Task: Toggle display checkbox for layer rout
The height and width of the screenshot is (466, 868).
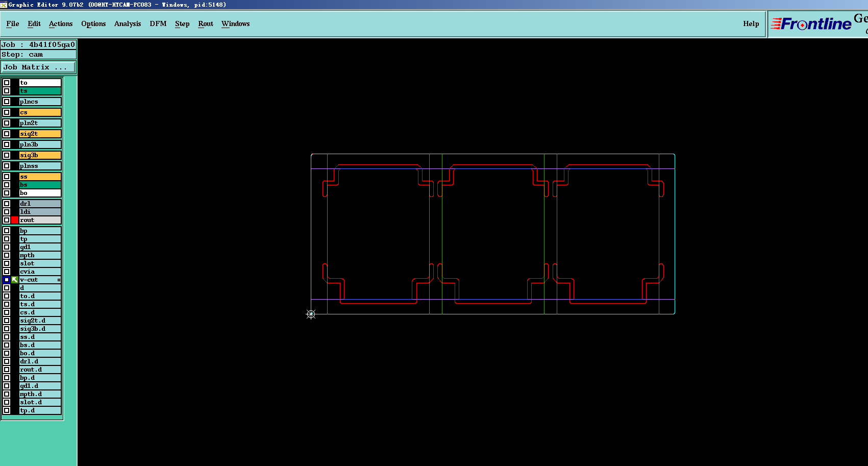Action: tap(7, 220)
